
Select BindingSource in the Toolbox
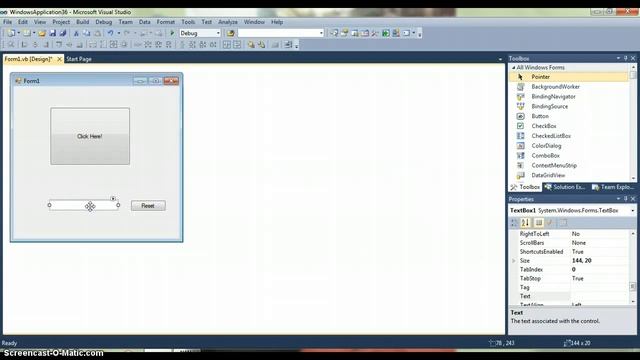point(569,106)
